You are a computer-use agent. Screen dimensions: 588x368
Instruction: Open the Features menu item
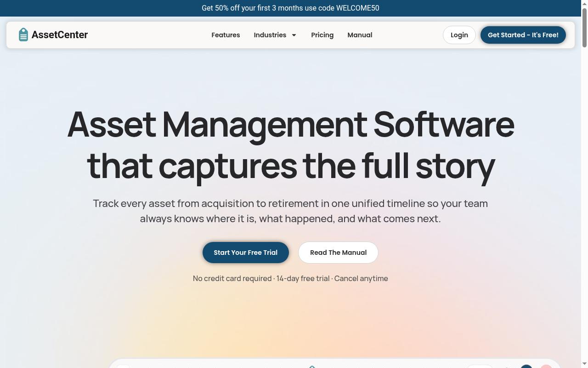226,35
